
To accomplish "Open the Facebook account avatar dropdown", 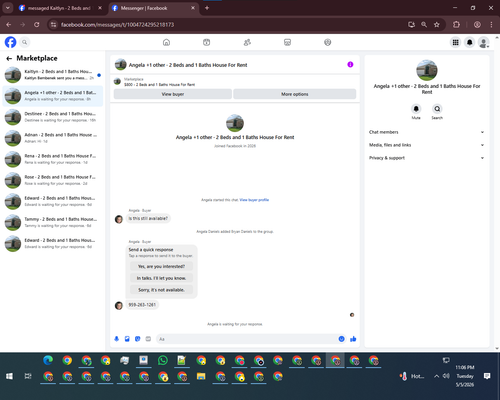I will (x=484, y=42).
